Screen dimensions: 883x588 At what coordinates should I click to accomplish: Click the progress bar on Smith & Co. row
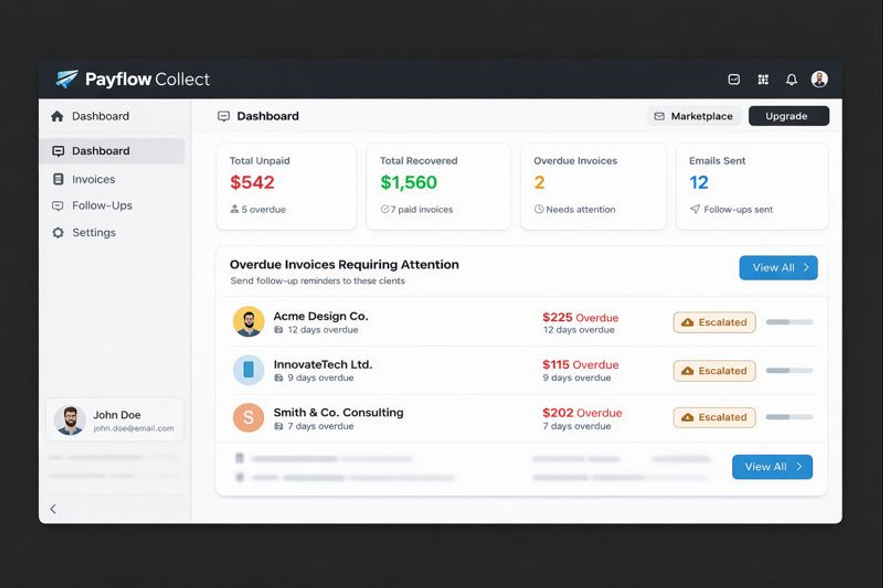click(x=789, y=417)
